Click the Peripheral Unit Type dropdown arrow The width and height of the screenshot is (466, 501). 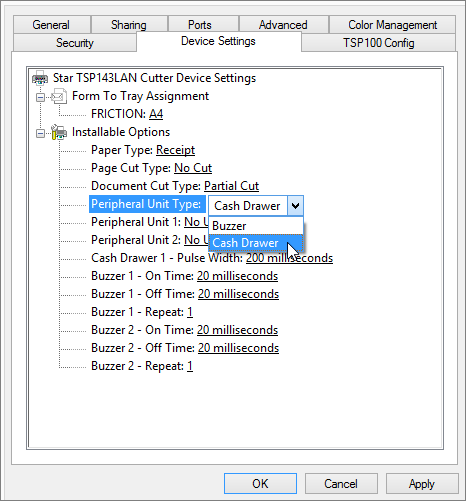point(295,206)
